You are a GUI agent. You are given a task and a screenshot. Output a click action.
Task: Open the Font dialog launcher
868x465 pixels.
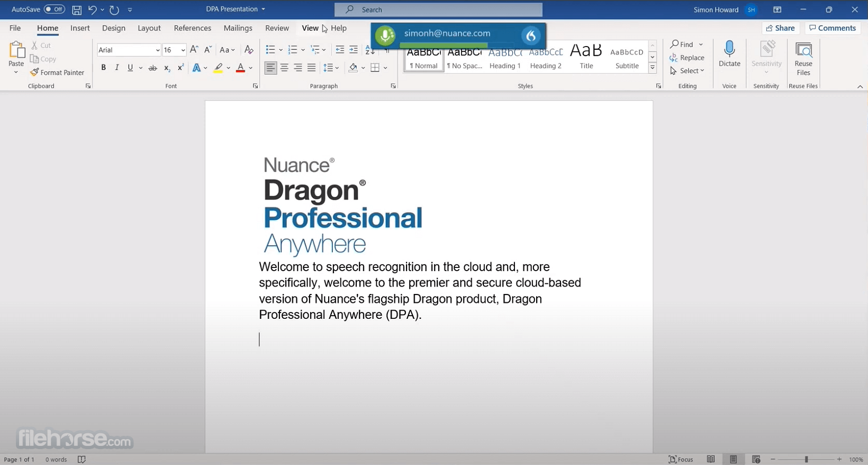click(x=255, y=86)
